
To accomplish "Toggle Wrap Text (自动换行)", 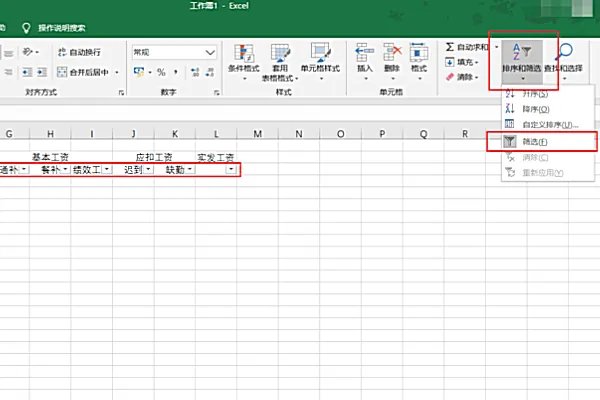I will tap(78, 52).
